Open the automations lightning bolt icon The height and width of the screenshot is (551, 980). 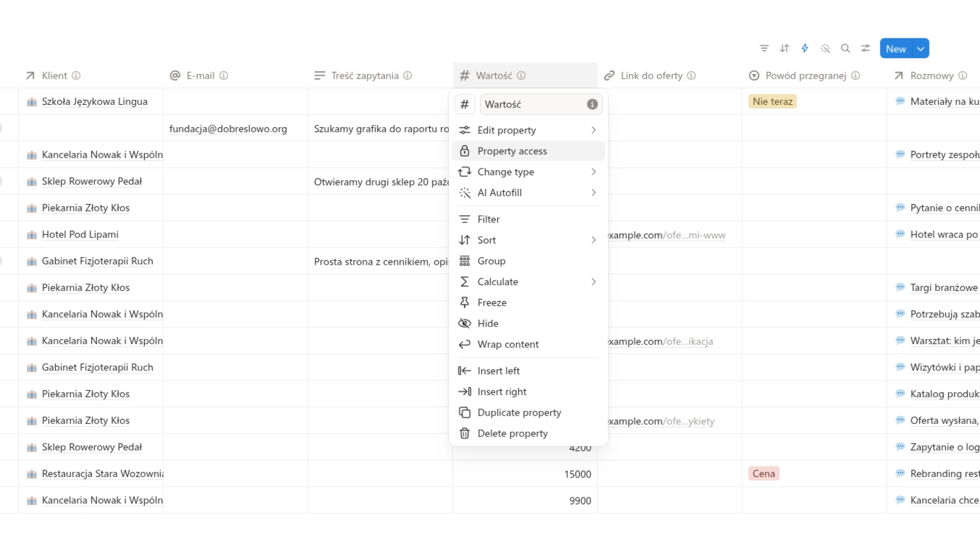point(805,48)
